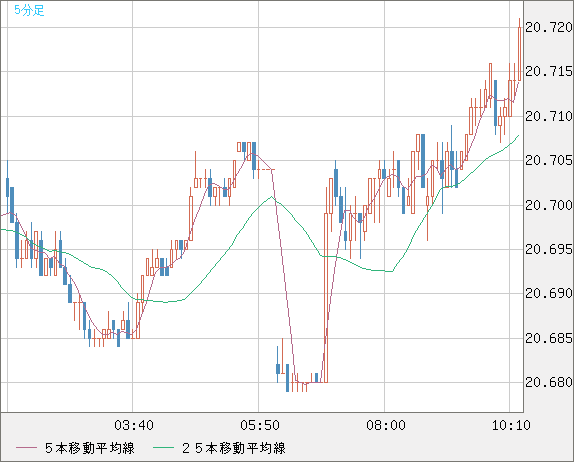The width and height of the screenshot is (574, 462).
Task: Click the purple 5-period moving average legend line
Action: pyautogui.click(x=26, y=448)
